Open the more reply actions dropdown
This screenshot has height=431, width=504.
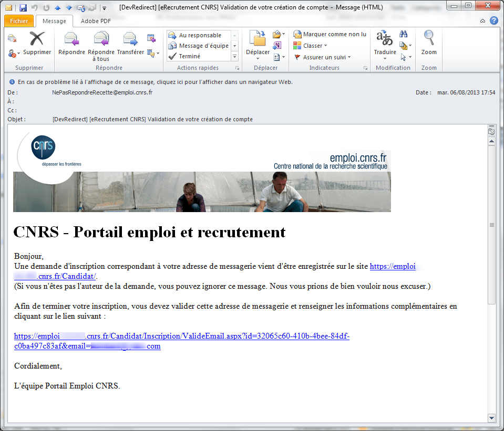point(153,52)
